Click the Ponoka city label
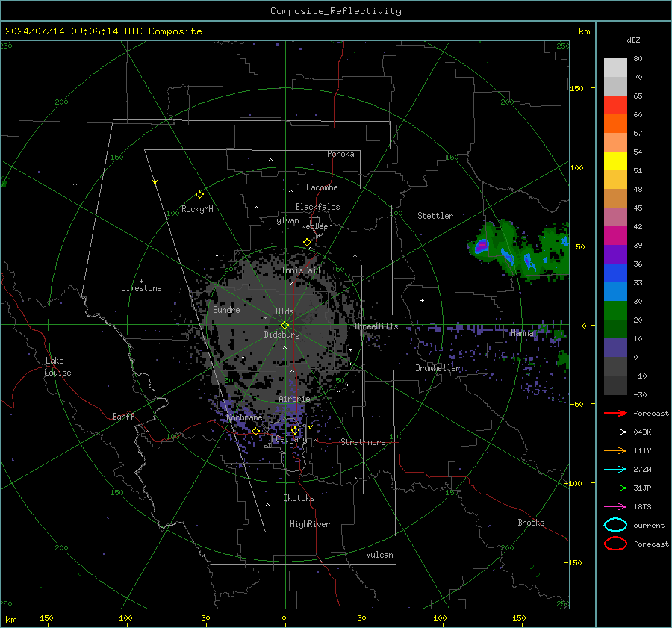Viewport: 672px width, 628px height. 340,154
